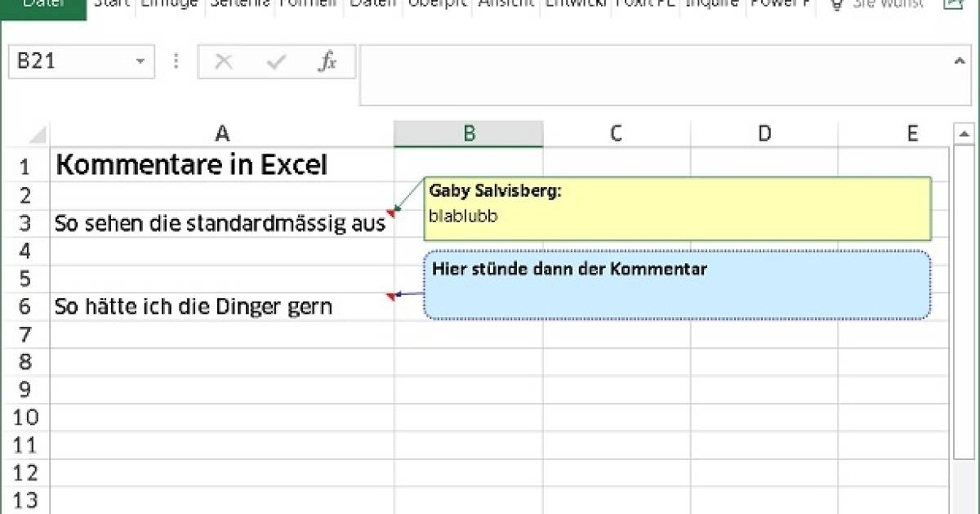Click the red comment indicator in row 6

click(x=390, y=297)
